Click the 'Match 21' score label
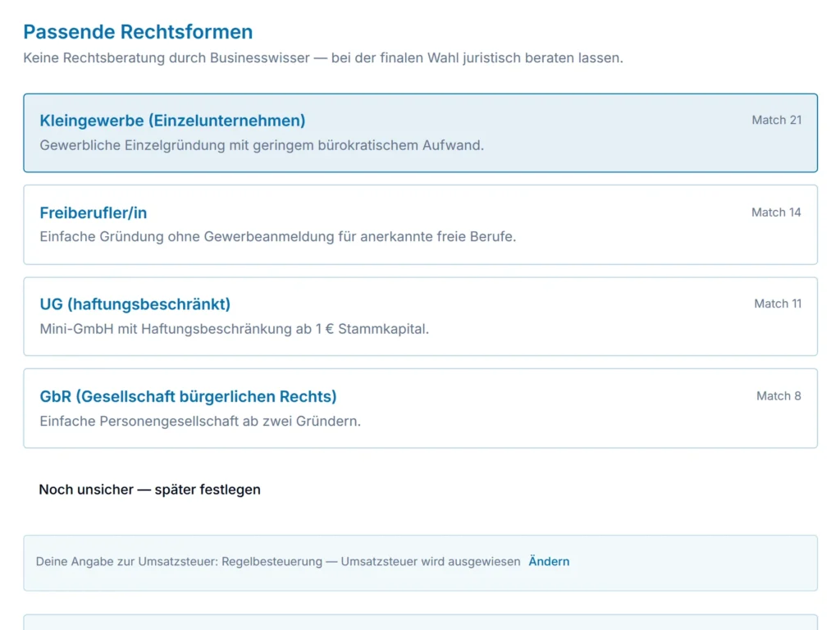 [776, 120]
